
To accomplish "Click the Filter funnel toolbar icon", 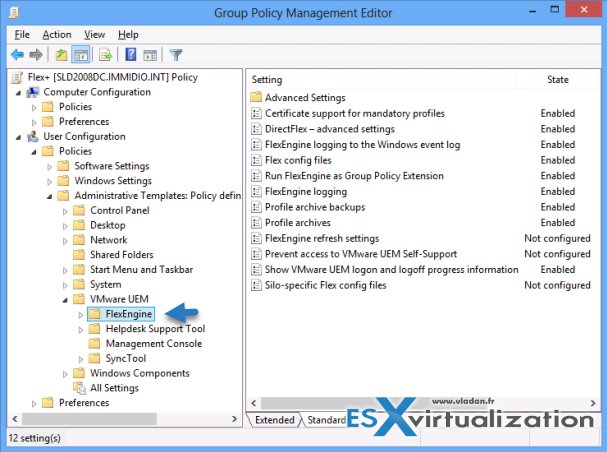I will pyautogui.click(x=176, y=55).
